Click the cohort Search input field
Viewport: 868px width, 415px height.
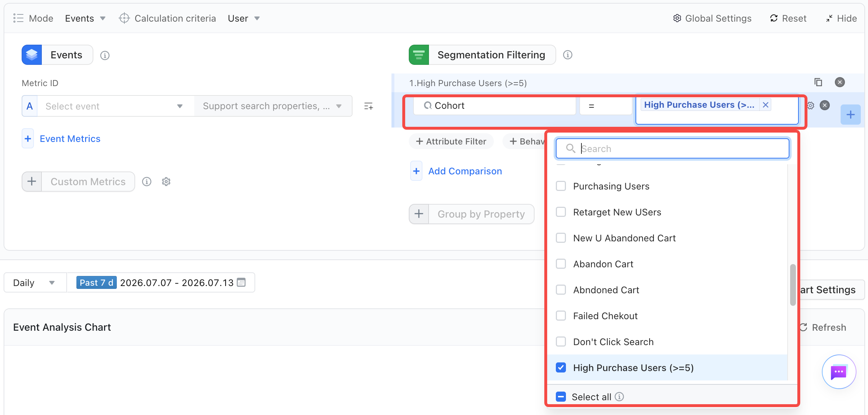pos(673,148)
